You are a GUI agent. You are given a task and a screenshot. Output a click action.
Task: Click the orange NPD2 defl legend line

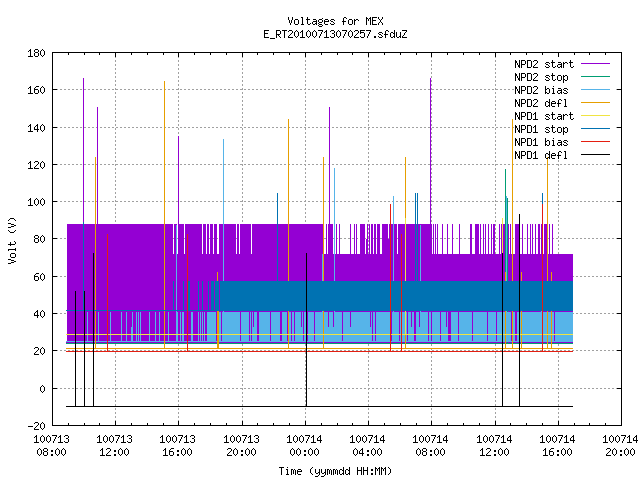click(596, 103)
